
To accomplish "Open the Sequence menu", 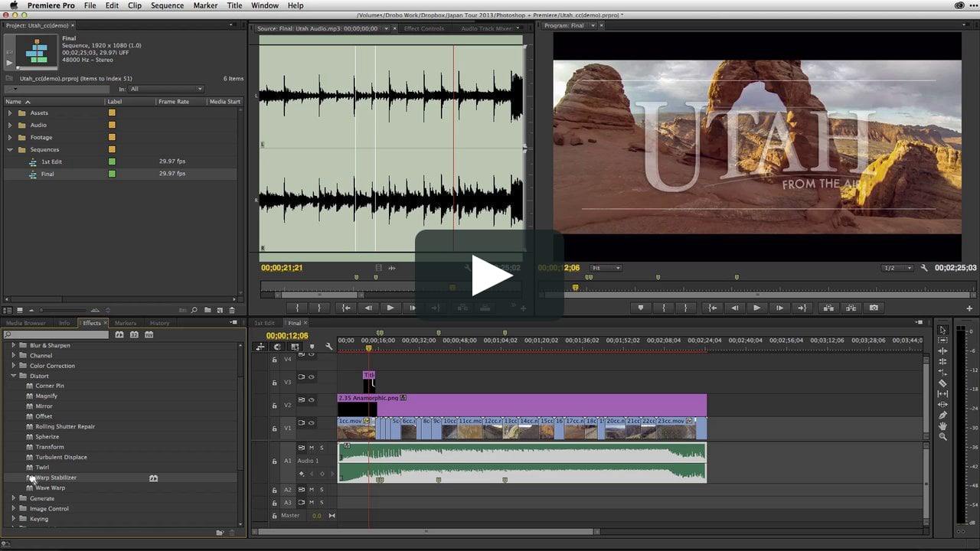I will click(x=167, y=5).
